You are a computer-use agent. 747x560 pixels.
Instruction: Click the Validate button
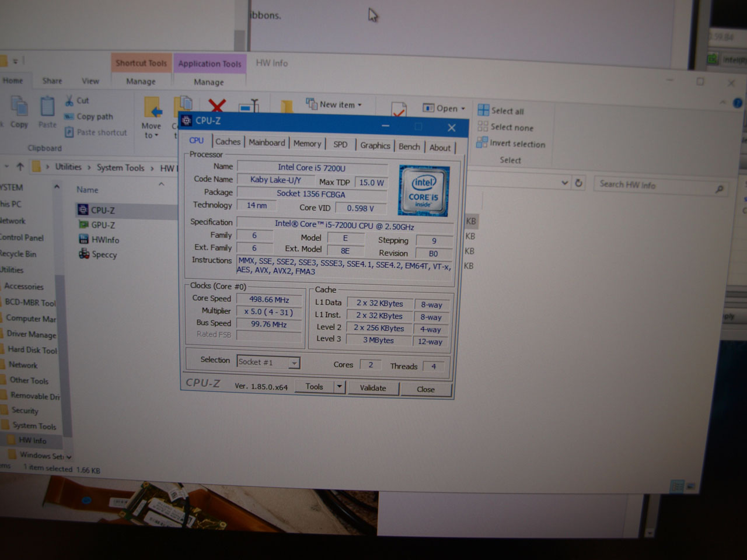[373, 388]
